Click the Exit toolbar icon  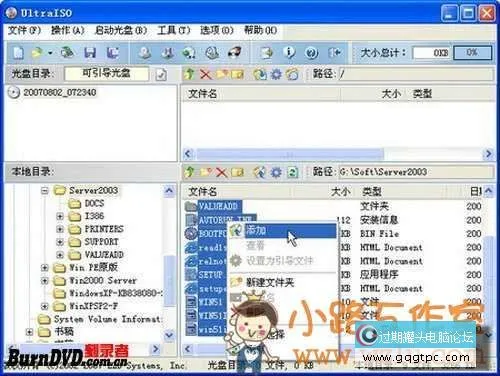tap(334, 53)
